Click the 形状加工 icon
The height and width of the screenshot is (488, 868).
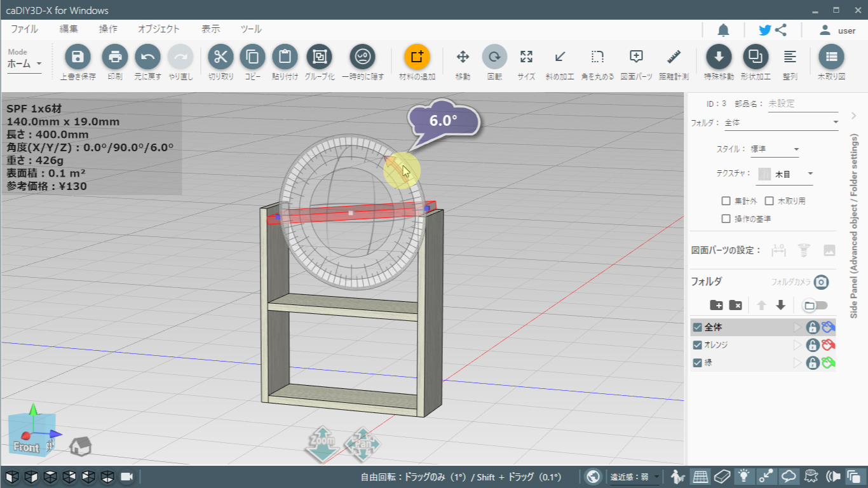756,57
